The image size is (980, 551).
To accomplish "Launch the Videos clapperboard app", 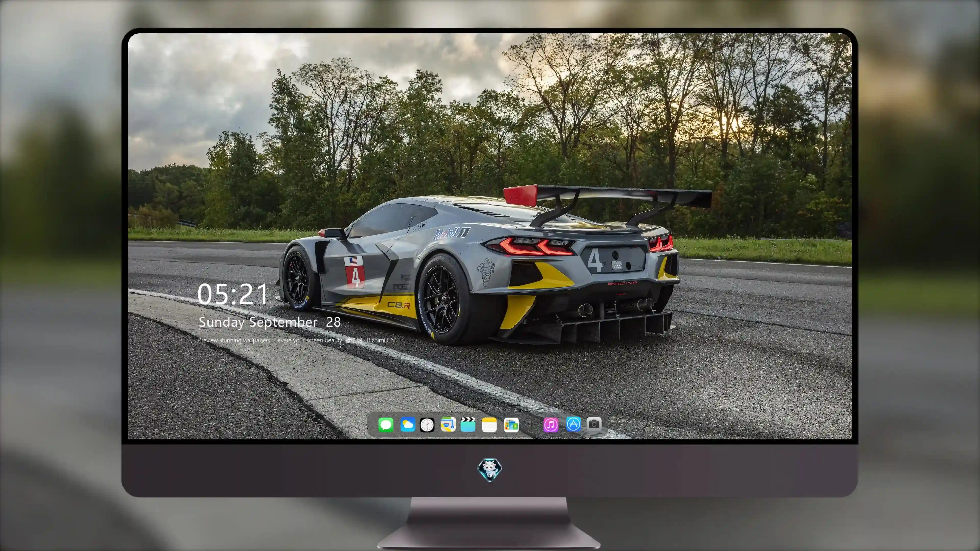I will pos(468,424).
